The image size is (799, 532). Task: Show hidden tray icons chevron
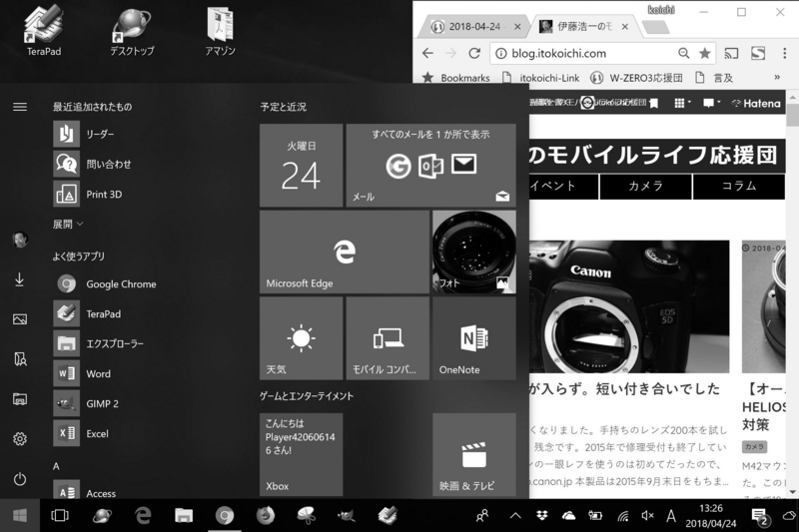(515, 516)
